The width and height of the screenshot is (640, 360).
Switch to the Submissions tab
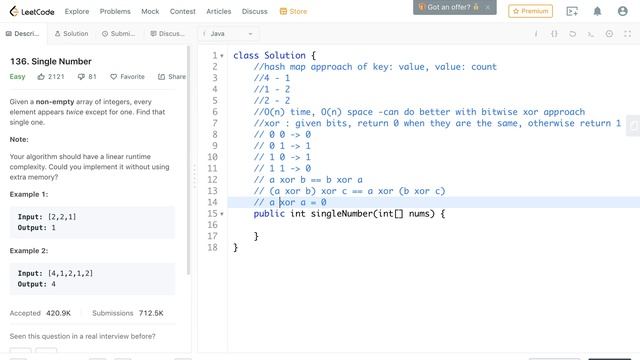coord(118,33)
